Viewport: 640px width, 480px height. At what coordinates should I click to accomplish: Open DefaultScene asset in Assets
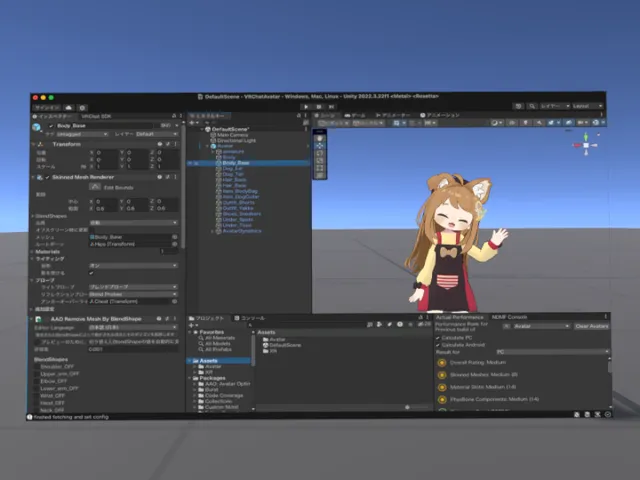pyautogui.click(x=282, y=345)
